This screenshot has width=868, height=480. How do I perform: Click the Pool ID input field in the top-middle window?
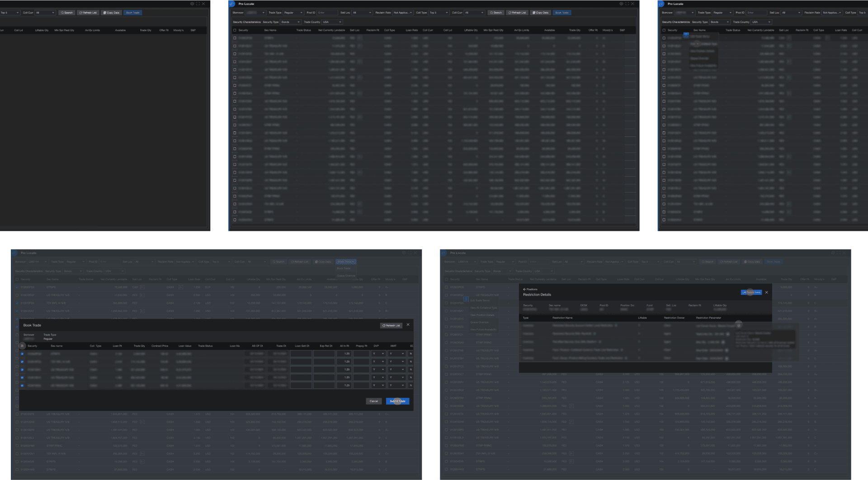coord(327,13)
